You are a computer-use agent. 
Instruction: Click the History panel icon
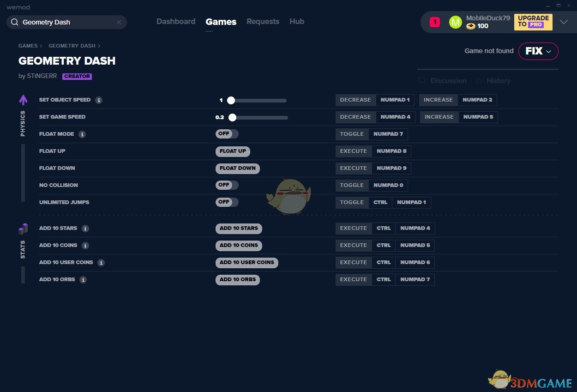(x=479, y=81)
